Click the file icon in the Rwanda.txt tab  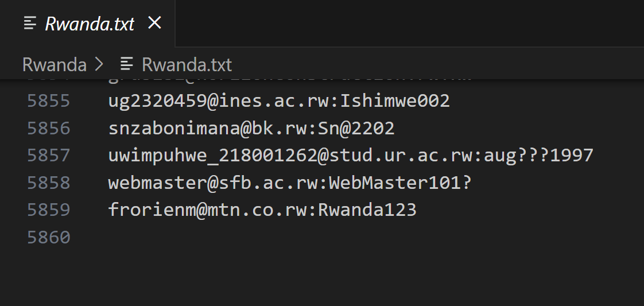pyautogui.click(x=29, y=24)
